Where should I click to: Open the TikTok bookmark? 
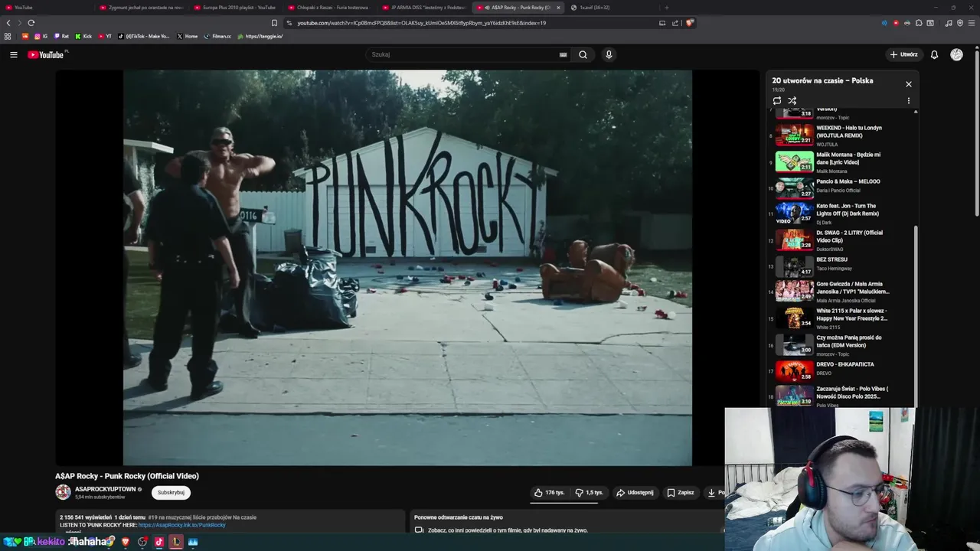144,36
